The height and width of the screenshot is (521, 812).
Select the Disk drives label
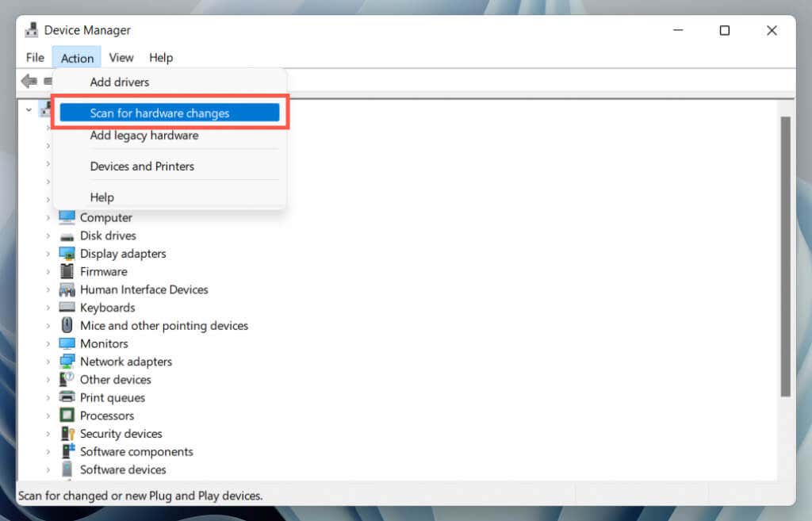pos(108,236)
